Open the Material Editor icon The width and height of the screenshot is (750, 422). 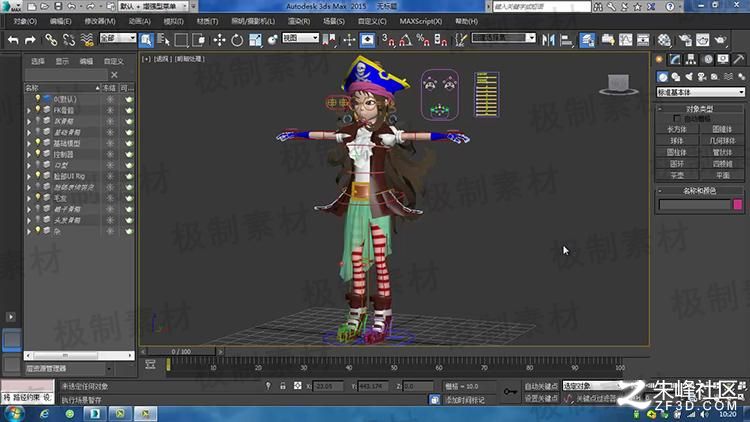664,40
